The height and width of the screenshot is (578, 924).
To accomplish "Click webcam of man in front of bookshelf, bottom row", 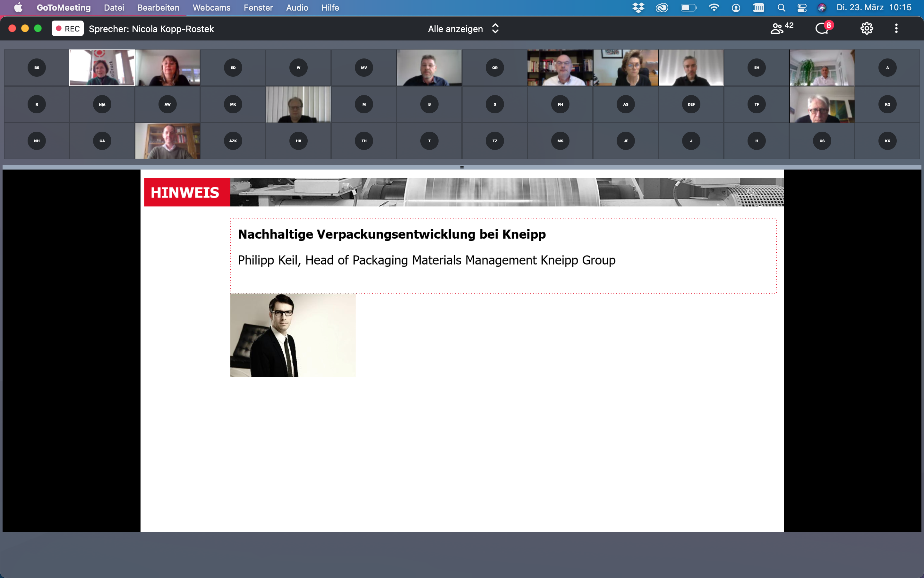I will (167, 141).
